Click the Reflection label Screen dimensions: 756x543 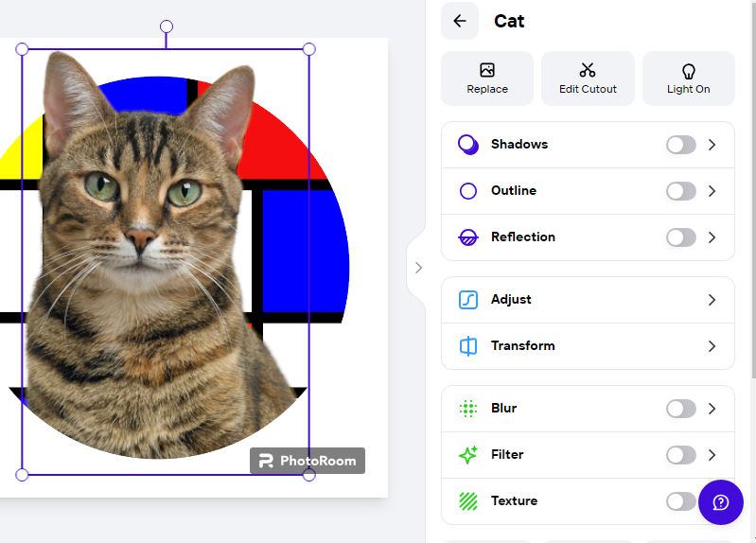[522, 236]
